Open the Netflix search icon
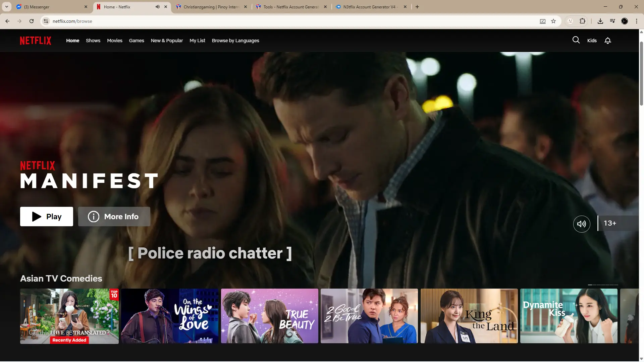 (576, 40)
